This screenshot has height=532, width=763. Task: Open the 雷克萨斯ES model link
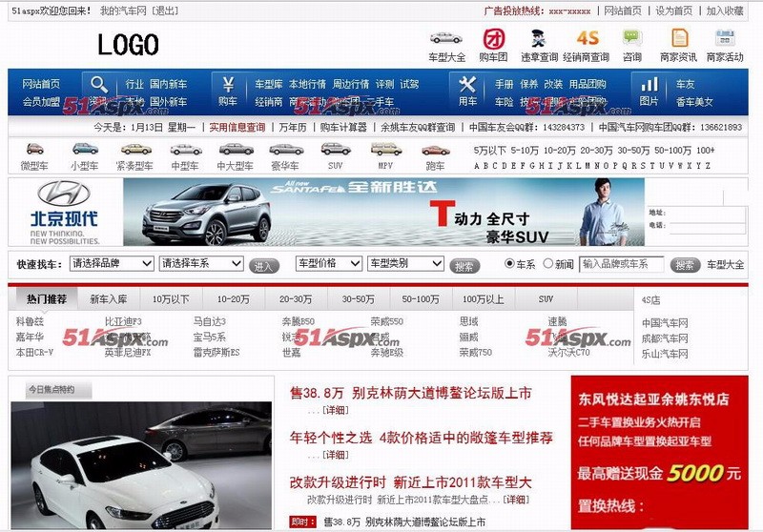(217, 352)
